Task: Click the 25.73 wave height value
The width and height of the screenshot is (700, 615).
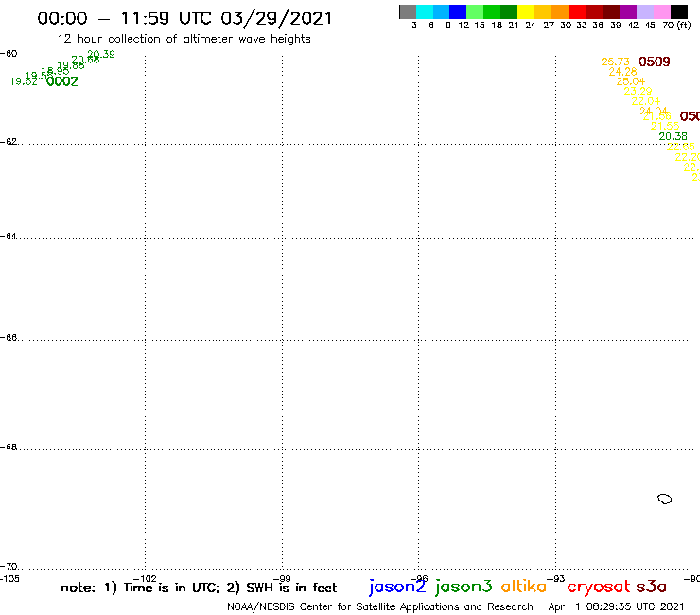Action: click(615, 61)
